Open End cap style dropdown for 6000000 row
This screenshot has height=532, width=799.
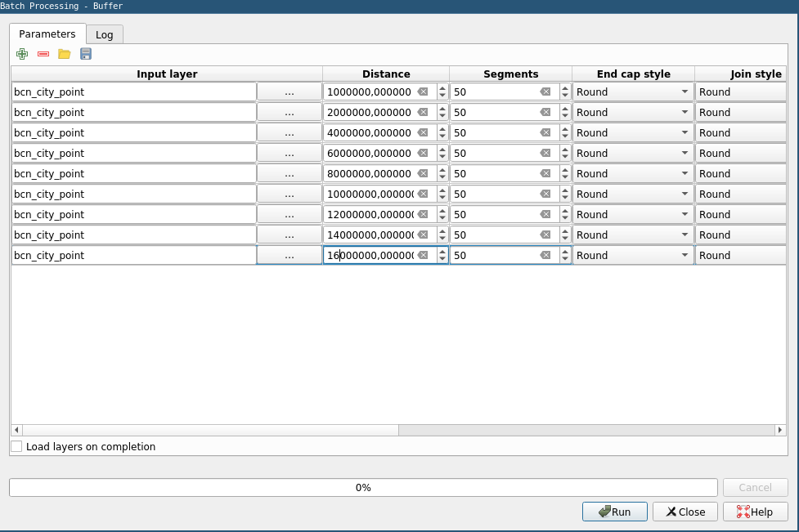pos(685,154)
